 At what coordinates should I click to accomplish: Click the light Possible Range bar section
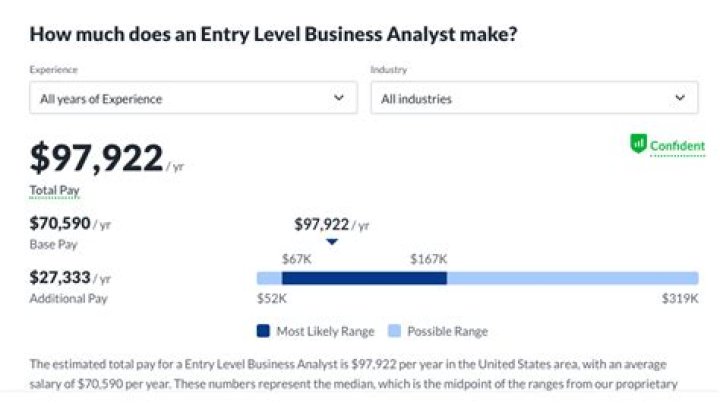click(572, 278)
